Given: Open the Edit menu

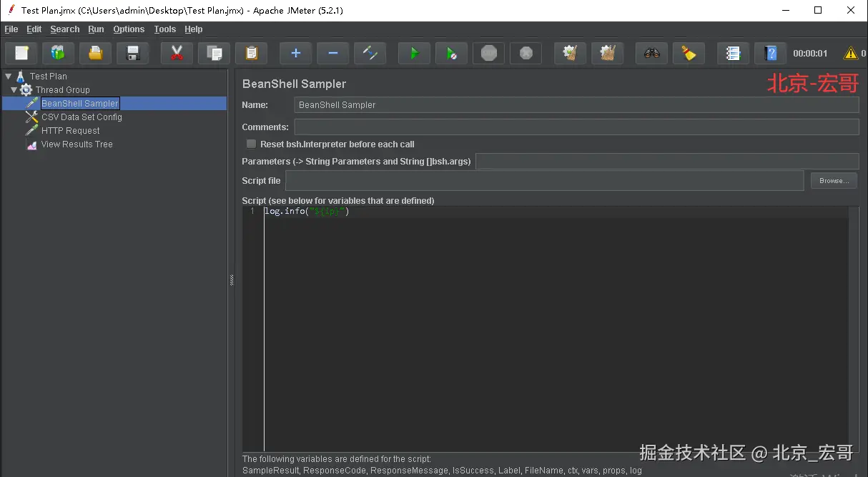Looking at the screenshot, I should [34, 29].
